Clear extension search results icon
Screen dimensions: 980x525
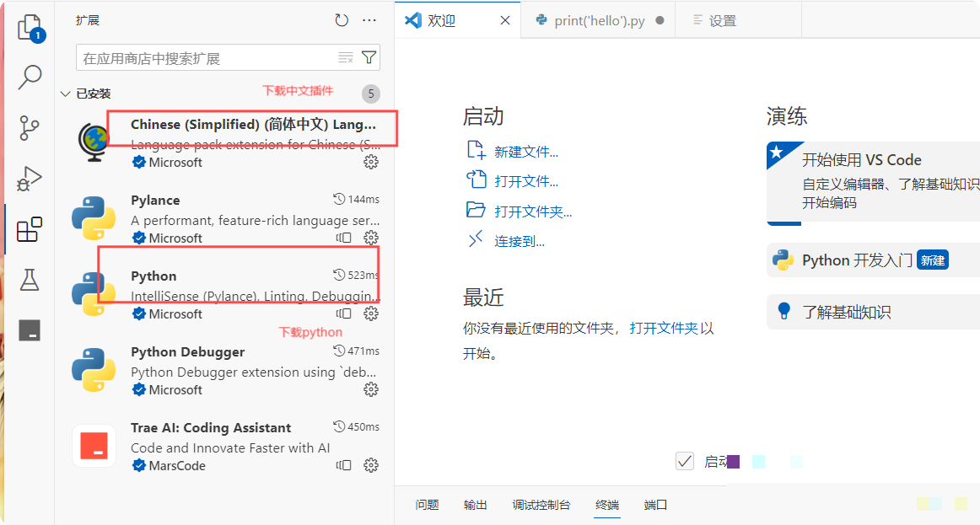pos(346,57)
